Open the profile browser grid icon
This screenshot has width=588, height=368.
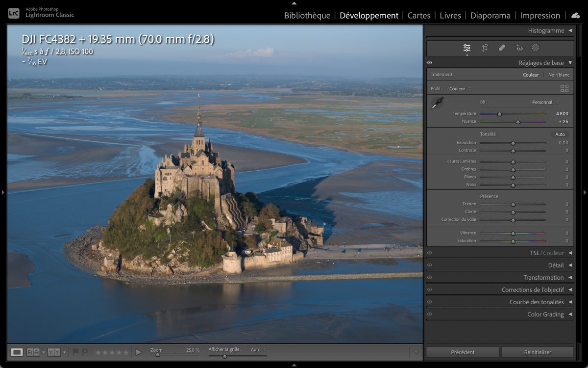564,89
